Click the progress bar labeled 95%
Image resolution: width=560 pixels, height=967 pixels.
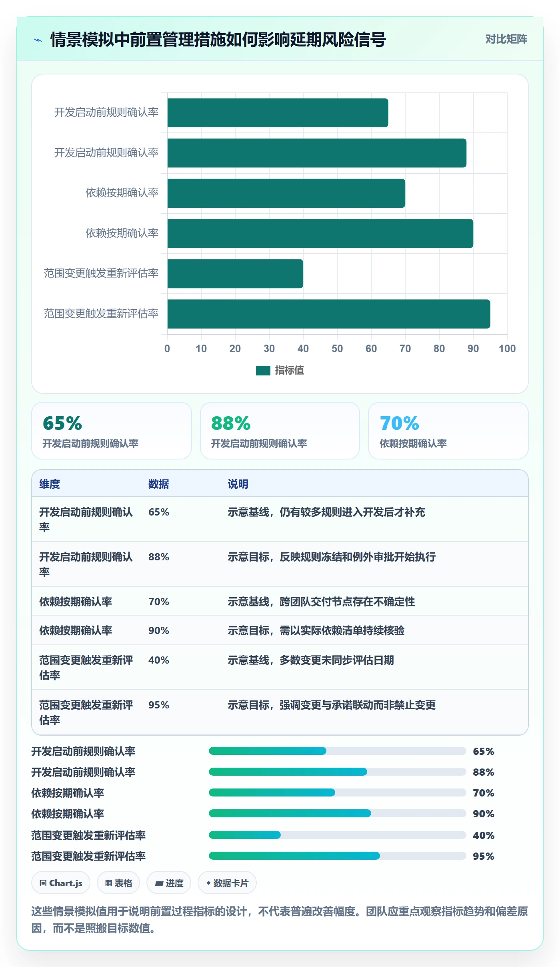pos(337,856)
